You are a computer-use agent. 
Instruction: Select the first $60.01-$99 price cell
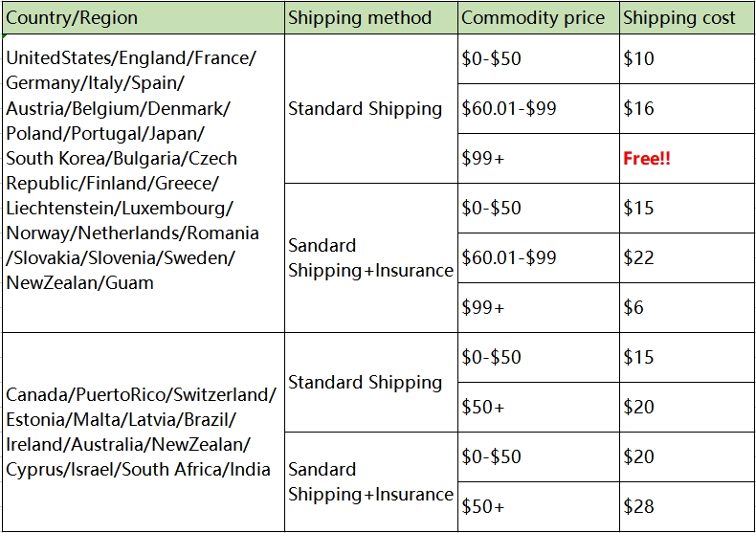click(508, 108)
